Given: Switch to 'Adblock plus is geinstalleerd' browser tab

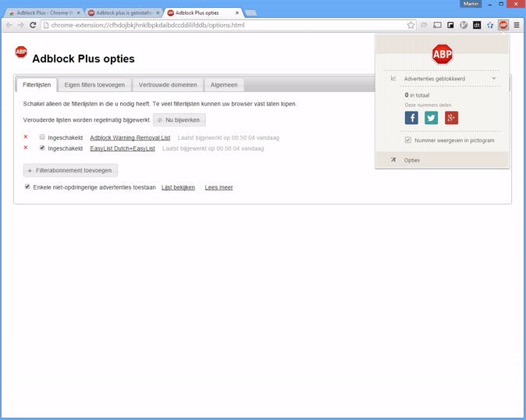Looking at the screenshot, I should tap(123, 12).
